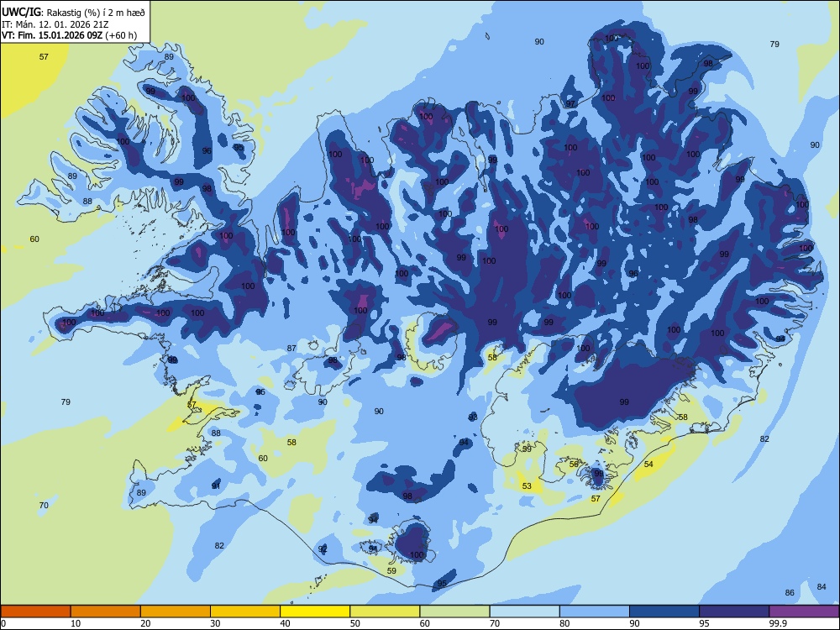Select the purple above-99.9 legend swatch
This screenshot has height=630, width=840.
(804, 612)
